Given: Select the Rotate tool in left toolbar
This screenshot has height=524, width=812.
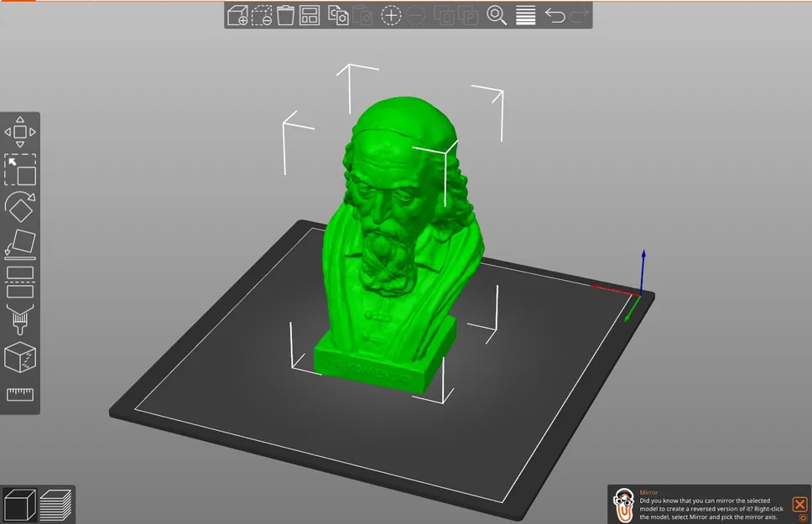Looking at the screenshot, I should point(20,206).
